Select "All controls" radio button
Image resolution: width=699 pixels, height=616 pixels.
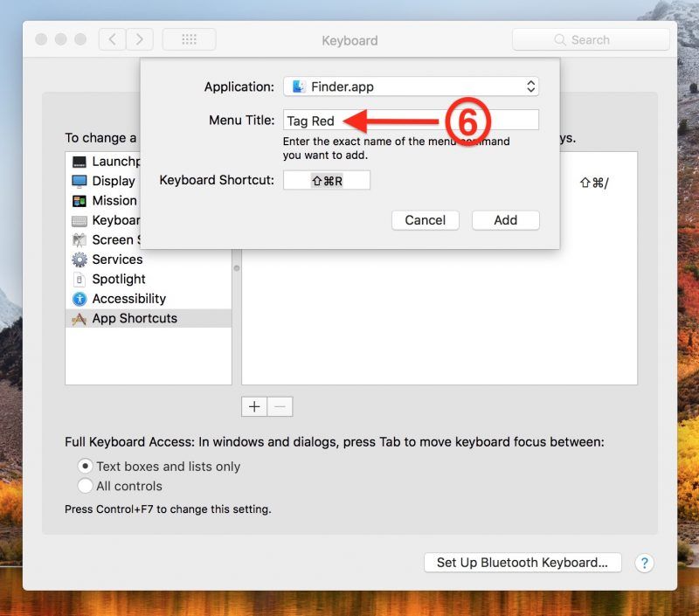[x=86, y=486]
